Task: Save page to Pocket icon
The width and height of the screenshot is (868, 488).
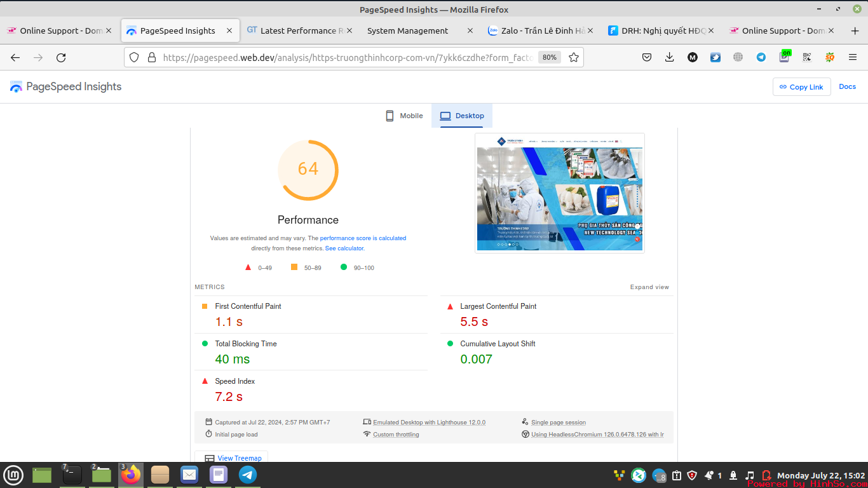Action: pos(647,57)
